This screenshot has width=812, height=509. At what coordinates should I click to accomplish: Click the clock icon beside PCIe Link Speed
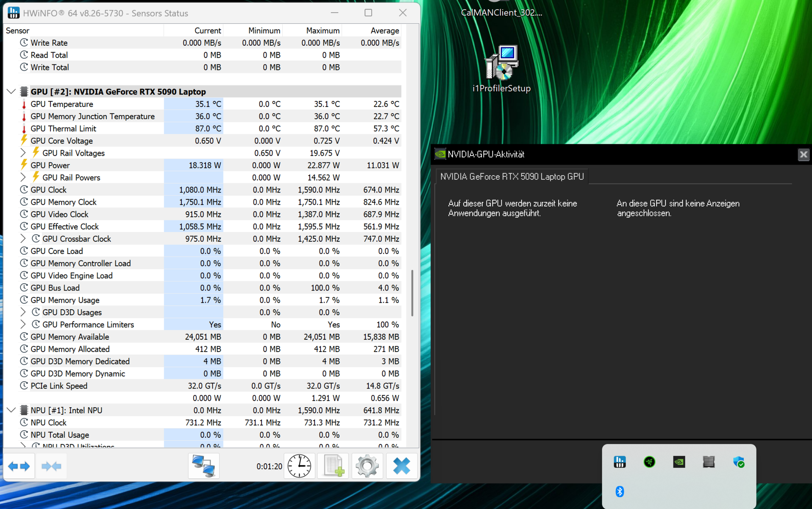pyautogui.click(x=24, y=386)
